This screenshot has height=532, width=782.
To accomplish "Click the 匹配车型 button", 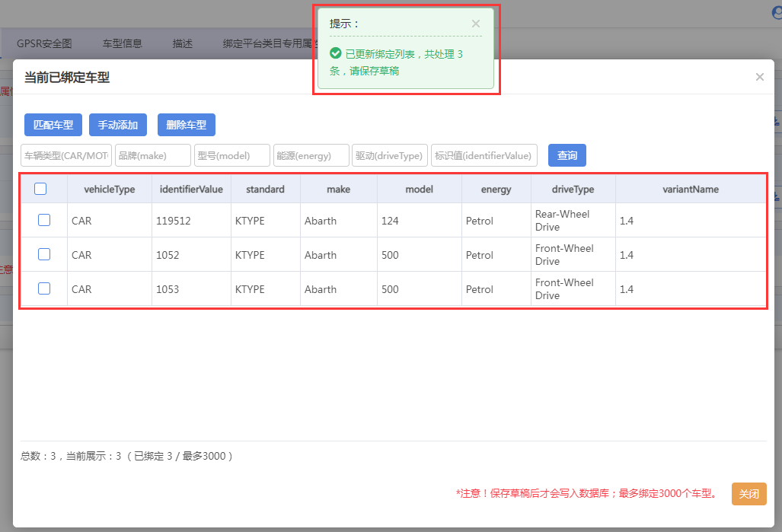I will 53,125.
